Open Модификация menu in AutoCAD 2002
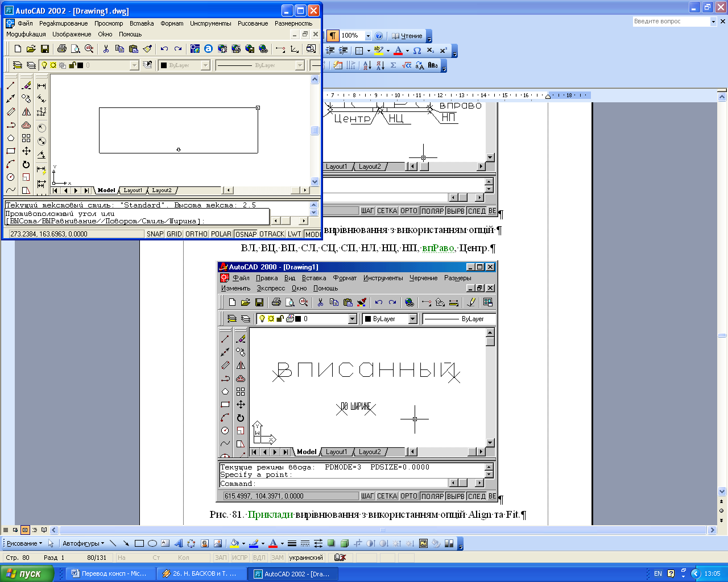728x582 pixels. 26,34
